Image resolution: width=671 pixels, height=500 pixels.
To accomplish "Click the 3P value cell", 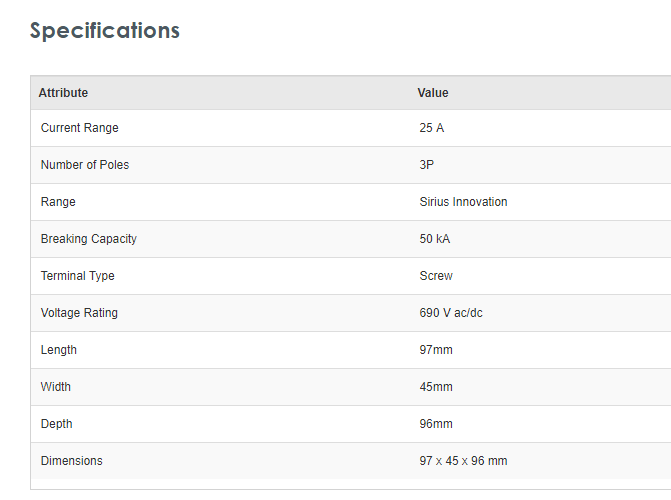I will click(x=427, y=165).
